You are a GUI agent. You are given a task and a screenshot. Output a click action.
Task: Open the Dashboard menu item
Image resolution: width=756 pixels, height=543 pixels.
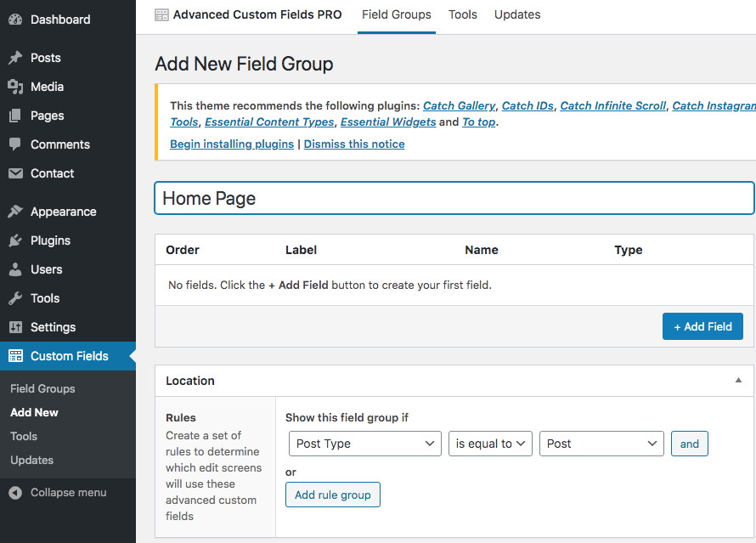[x=60, y=20]
